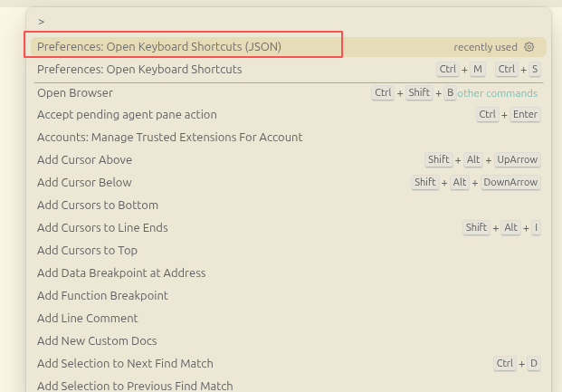Focus the command palette input field
Image resolution: width=562 pixels, height=392 pixels.
click(289, 22)
